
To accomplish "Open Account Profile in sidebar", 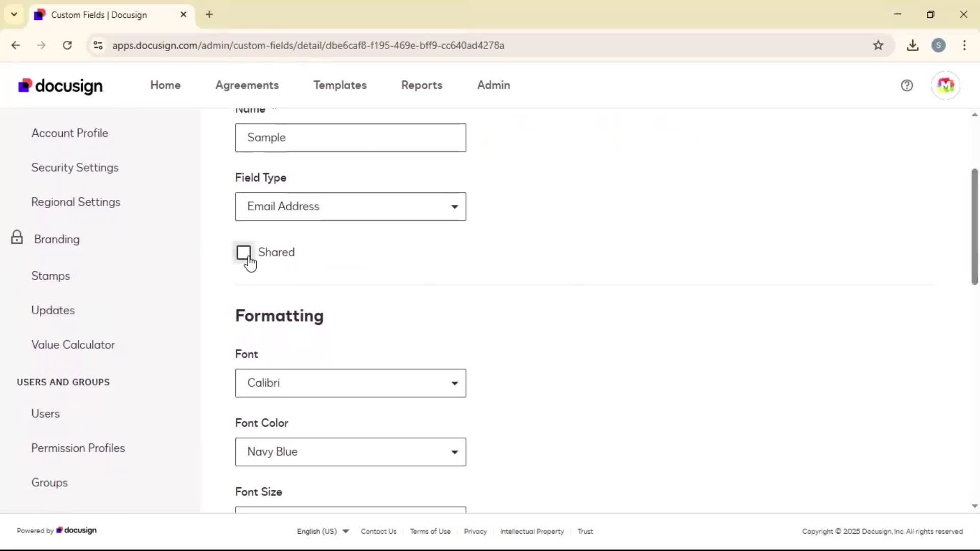I will click(x=70, y=133).
